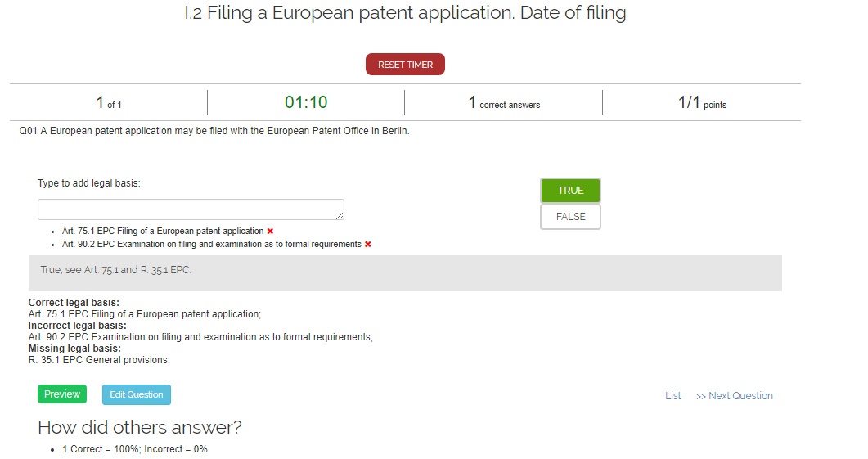
Task: Click the legal basis textarea resize handle
Action: (340, 216)
